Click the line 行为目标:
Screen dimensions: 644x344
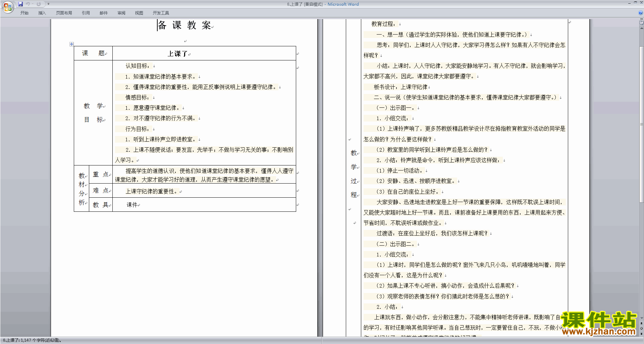point(138,129)
